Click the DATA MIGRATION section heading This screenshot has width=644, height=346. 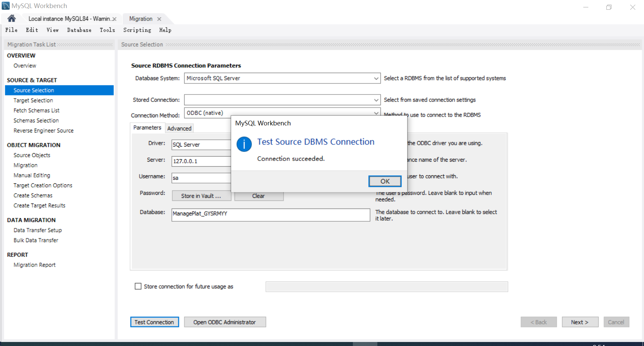(31, 220)
